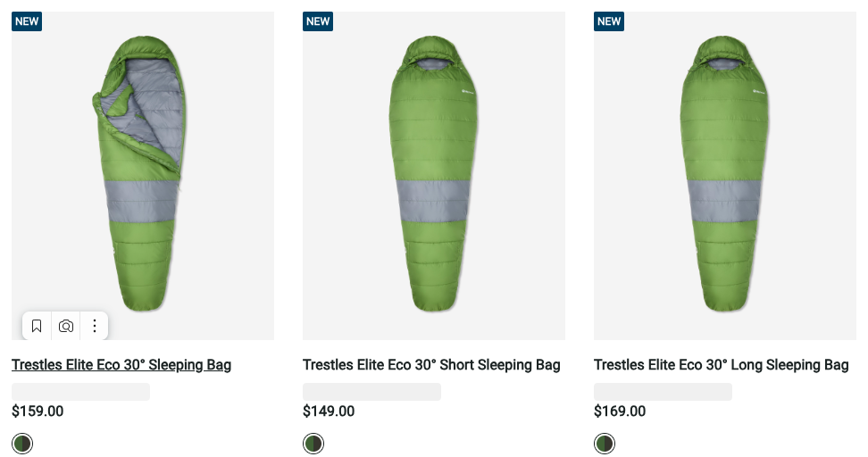Click the $159.00 price
The width and height of the screenshot is (868, 457).
pyautogui.click(x=38, y=411)
